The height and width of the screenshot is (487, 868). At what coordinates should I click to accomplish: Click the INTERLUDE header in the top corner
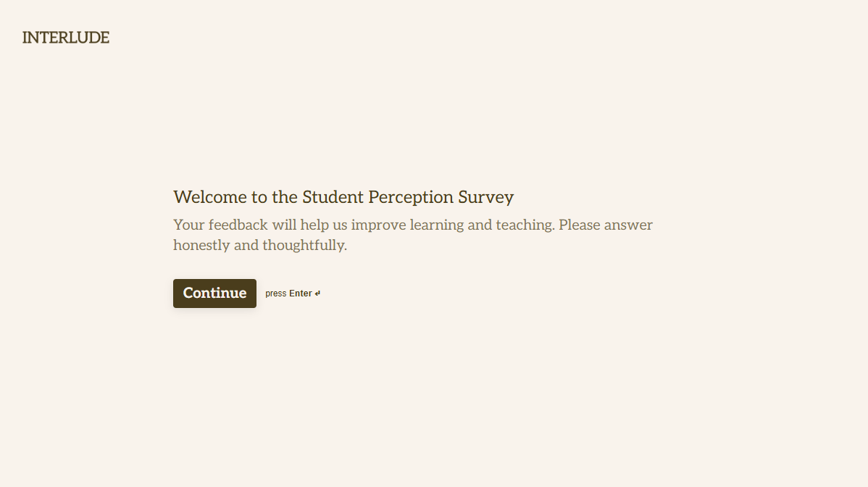[65, 37]
